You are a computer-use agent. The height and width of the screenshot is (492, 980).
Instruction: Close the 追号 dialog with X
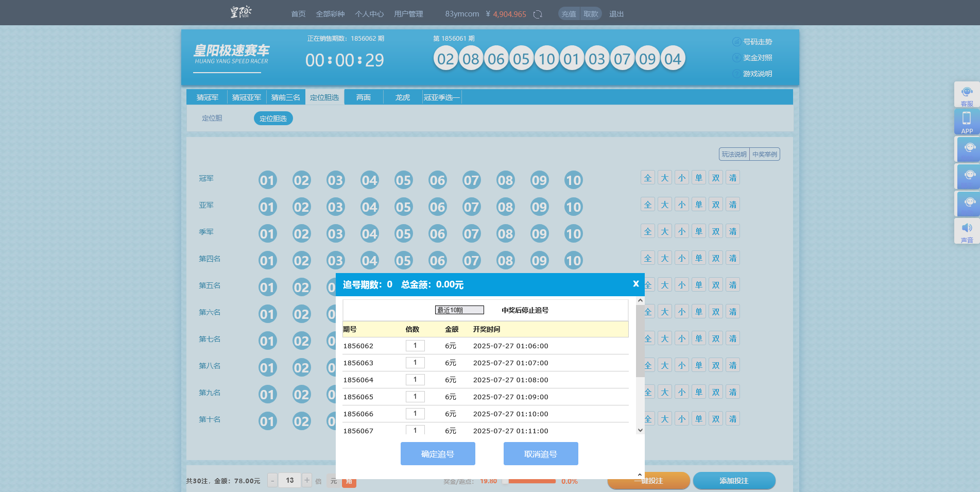pos(636,284)
